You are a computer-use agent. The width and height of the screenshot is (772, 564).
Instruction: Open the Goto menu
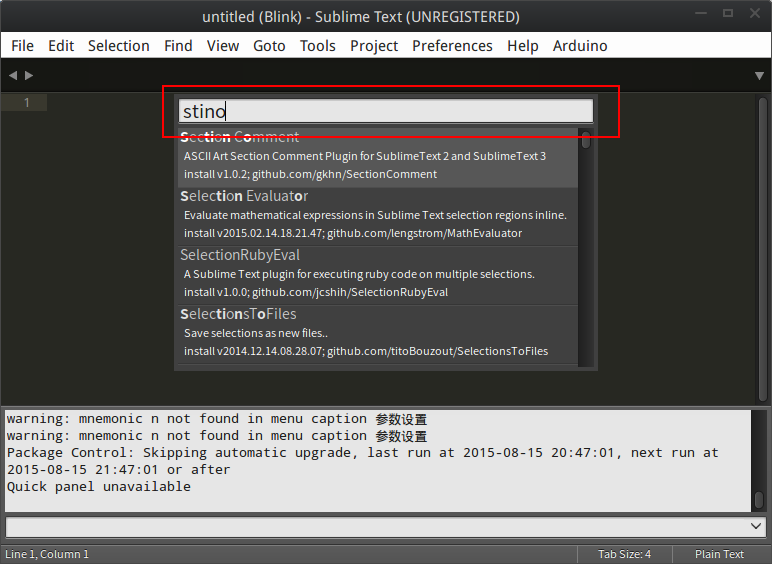[x=269, y=46]
